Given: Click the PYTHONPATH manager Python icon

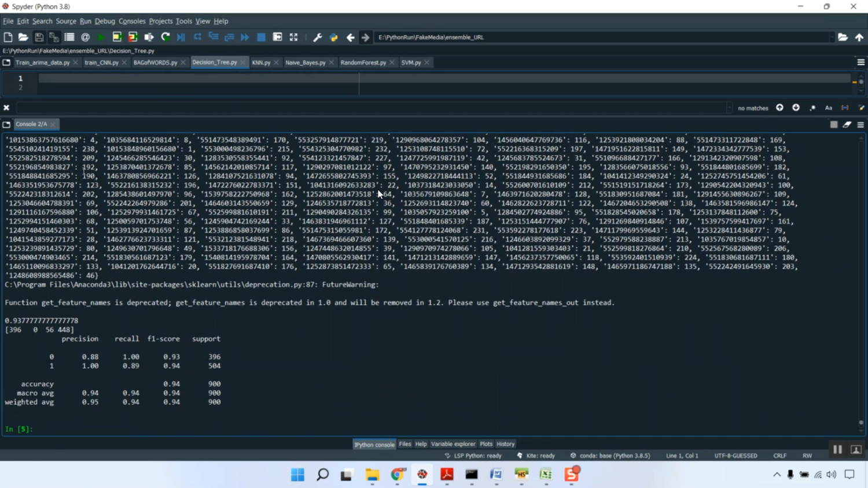Looking at the screenshot, I should tap(333, 37).
